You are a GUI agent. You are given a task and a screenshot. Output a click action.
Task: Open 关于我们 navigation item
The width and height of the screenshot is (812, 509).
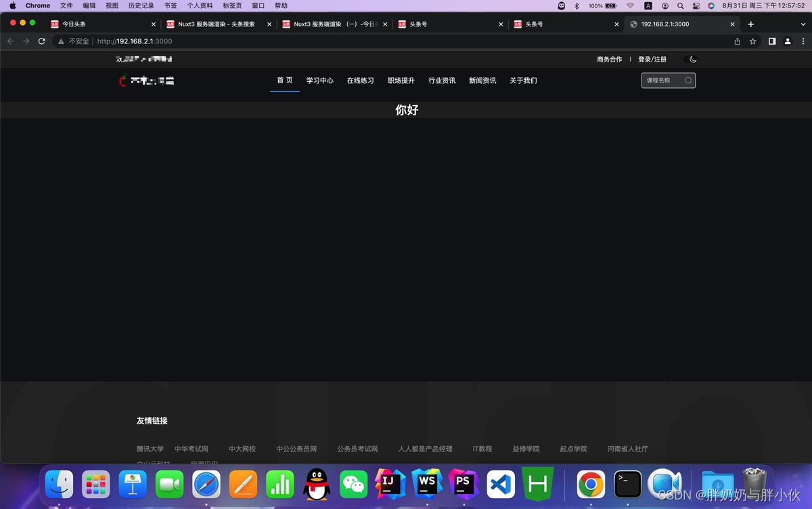[523, 81]
